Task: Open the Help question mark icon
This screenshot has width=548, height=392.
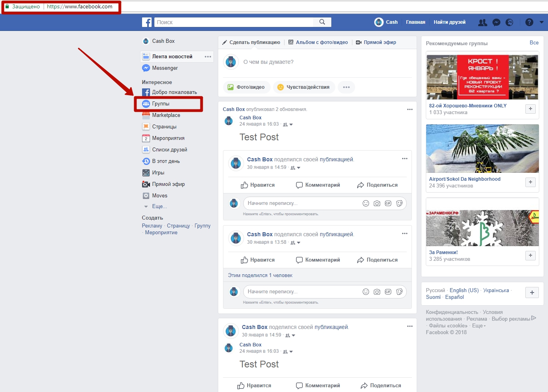Action: [529, 23]
